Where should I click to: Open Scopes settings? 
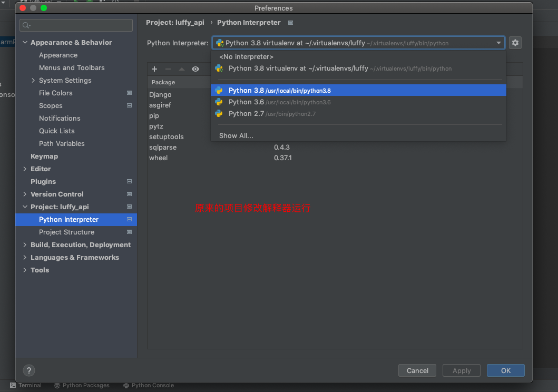(x=51, y=106)
